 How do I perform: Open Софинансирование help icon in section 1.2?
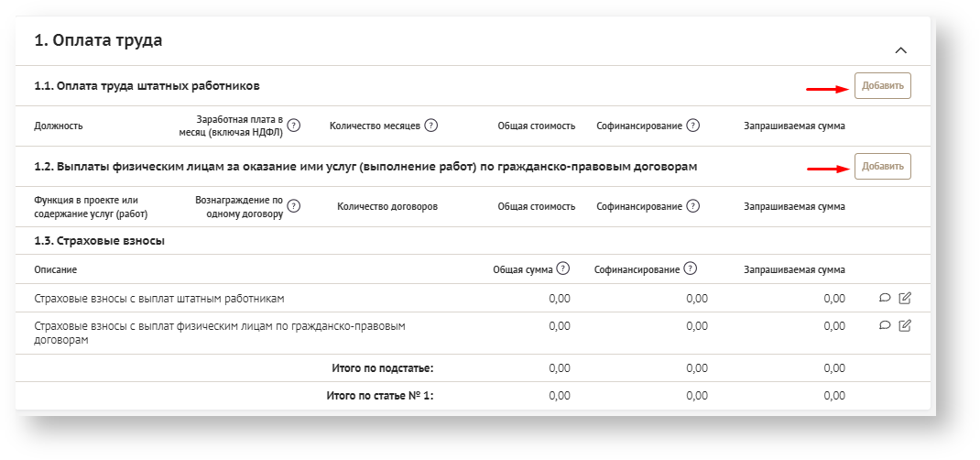(692, 206)
